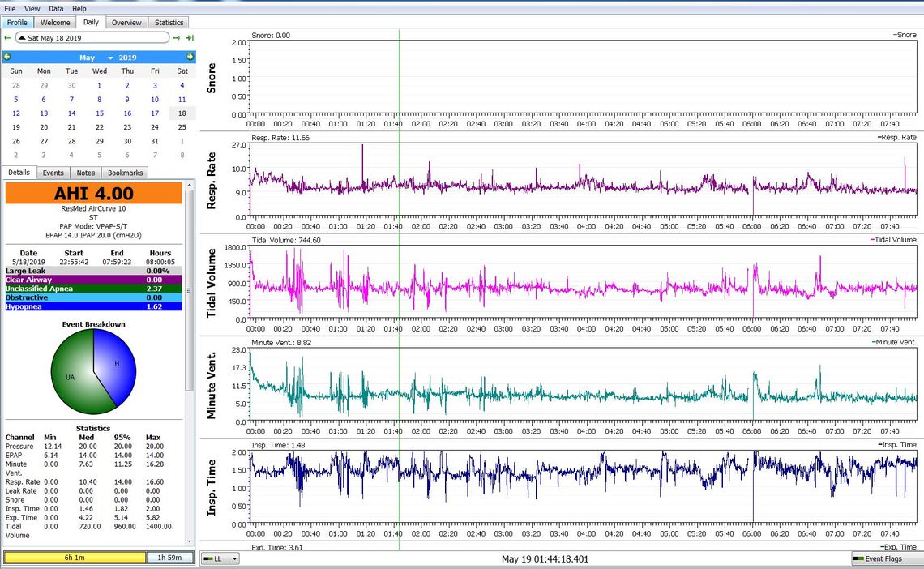Open the Help menu

tap(79, 9)
